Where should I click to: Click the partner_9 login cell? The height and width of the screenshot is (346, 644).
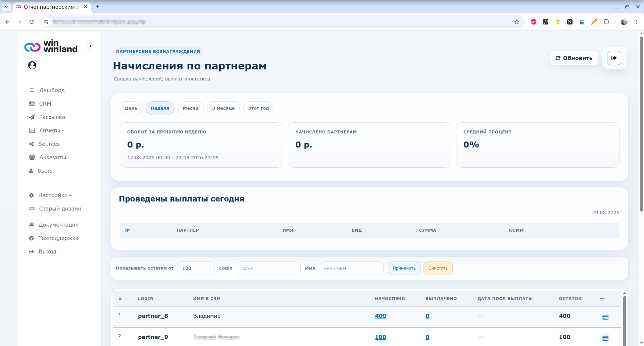153,337
